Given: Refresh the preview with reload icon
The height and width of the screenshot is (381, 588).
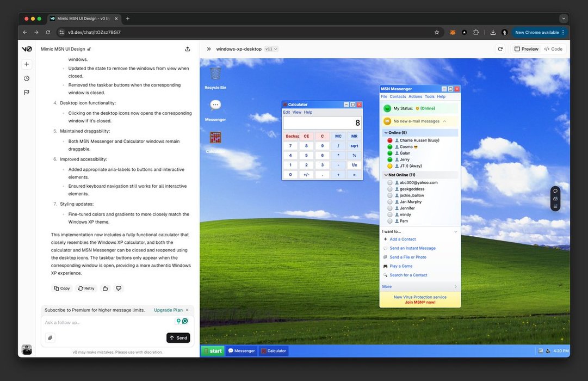Looking at the screenshot, I should click(500, 49).
